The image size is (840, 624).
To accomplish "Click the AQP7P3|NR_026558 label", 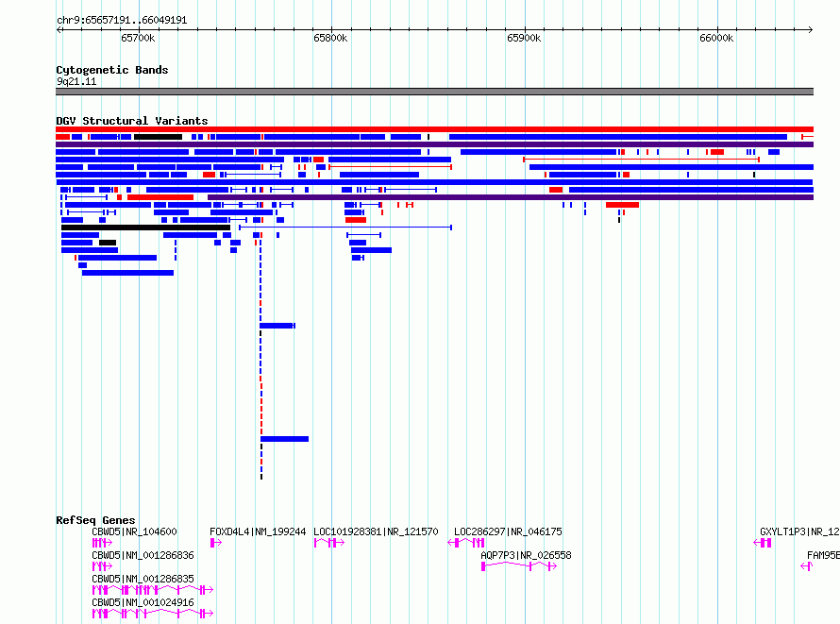I will (526, 555).
